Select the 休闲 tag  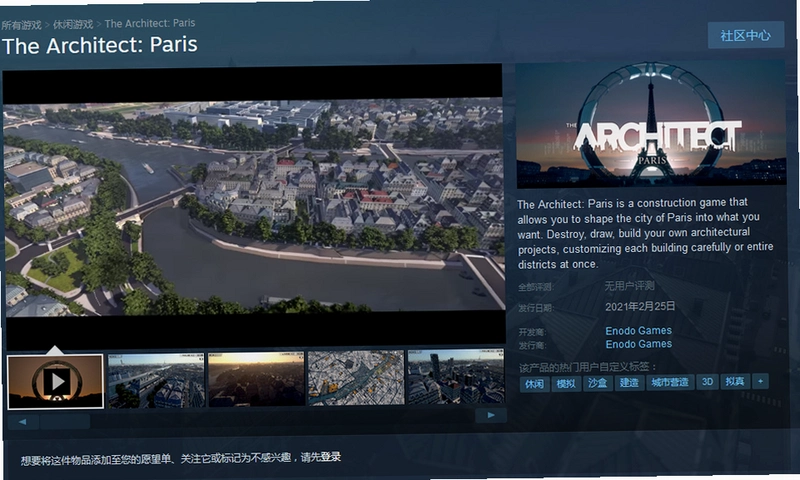pos(534,384)
